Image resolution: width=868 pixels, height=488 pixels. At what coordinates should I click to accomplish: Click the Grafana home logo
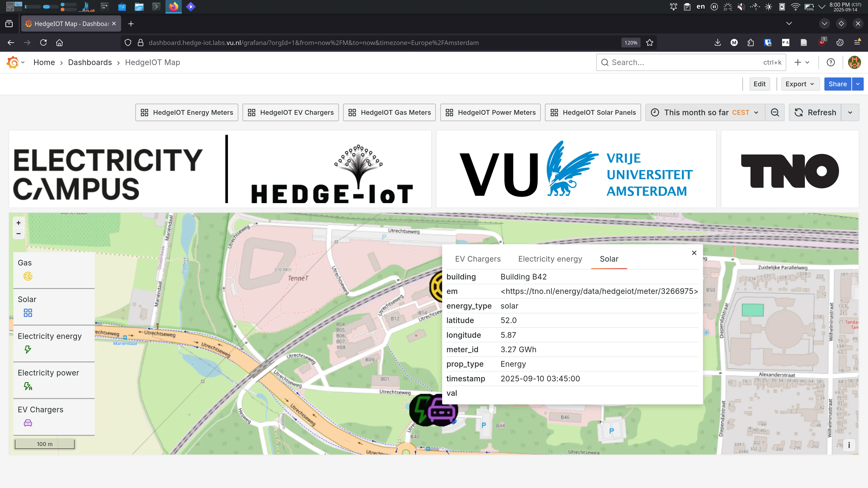12,62
